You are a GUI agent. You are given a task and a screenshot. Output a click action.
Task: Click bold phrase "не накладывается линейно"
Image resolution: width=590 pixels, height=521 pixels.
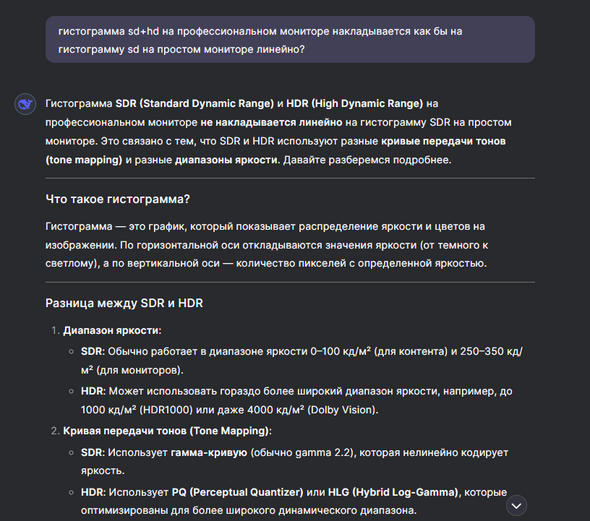(x=271, y=122)
